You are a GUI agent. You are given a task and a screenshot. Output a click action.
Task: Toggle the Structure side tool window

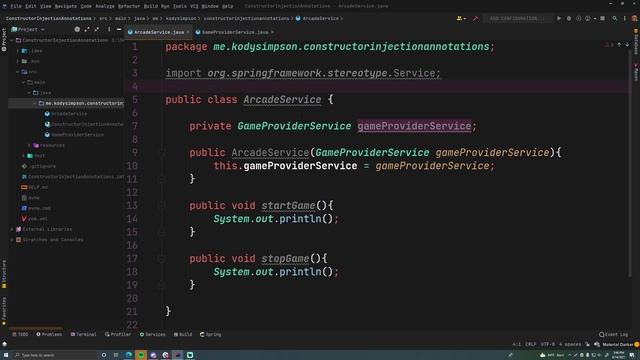click(x=4, y=274)
